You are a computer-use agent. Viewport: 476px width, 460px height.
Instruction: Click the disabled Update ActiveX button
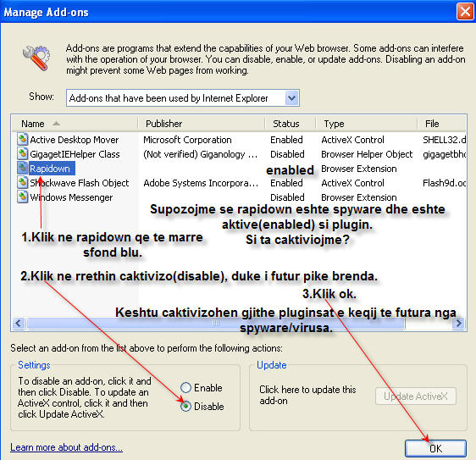pos(416,396)
